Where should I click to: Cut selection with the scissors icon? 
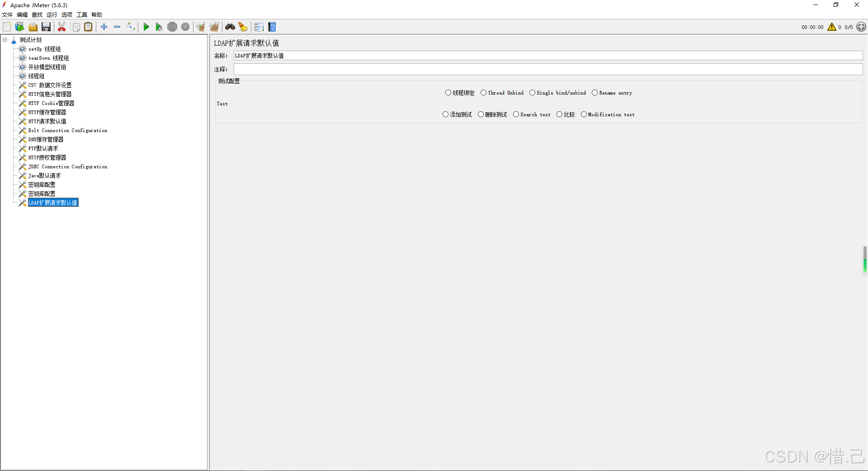pos(62,27)
